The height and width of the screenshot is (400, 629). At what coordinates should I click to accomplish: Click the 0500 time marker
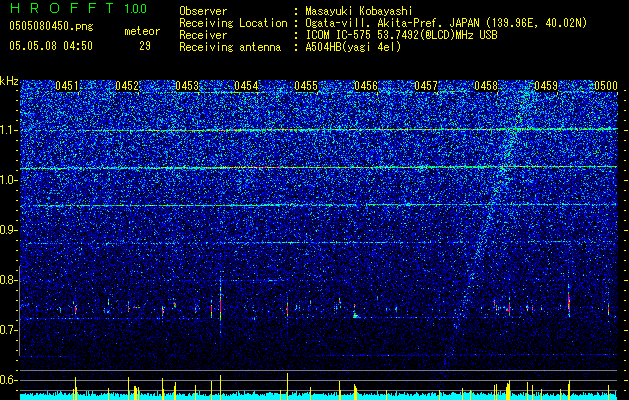[x=605, y=86]
